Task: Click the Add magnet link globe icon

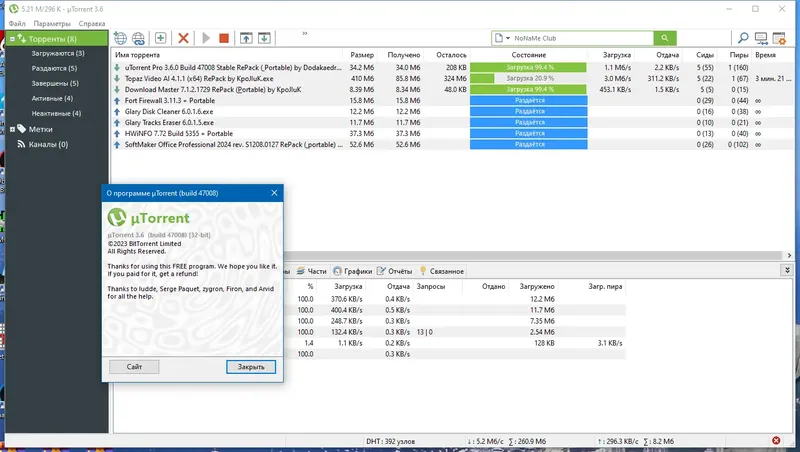Action: [138, 38]
